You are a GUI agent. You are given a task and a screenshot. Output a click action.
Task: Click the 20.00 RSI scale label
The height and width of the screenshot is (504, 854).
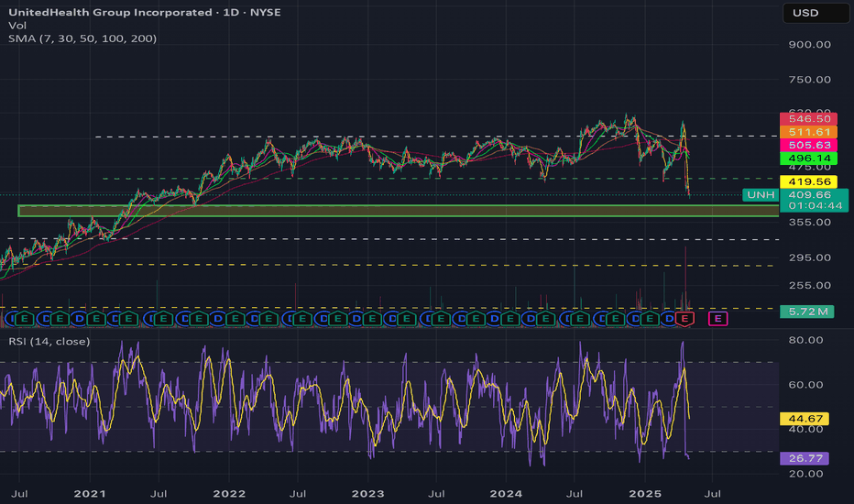805,474
